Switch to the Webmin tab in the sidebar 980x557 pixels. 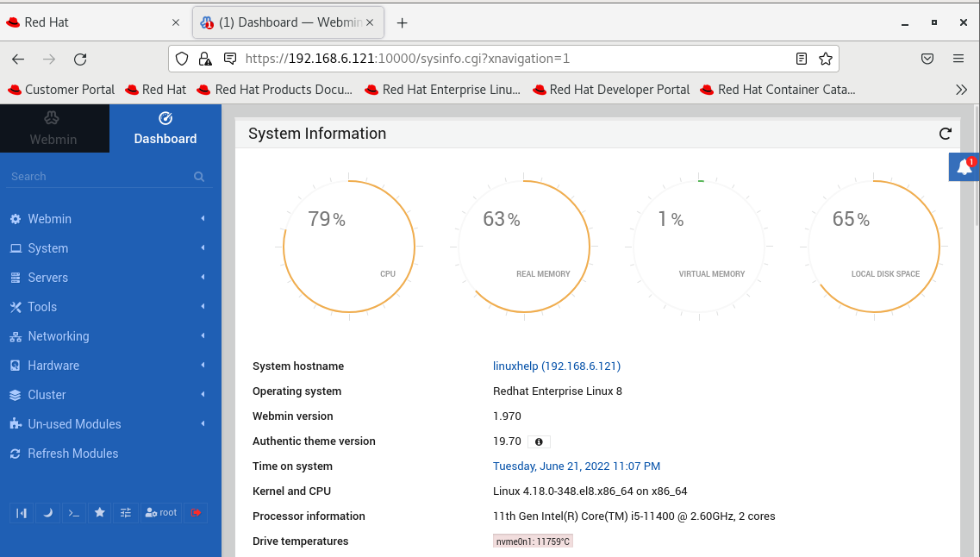(x=54, y=128)
